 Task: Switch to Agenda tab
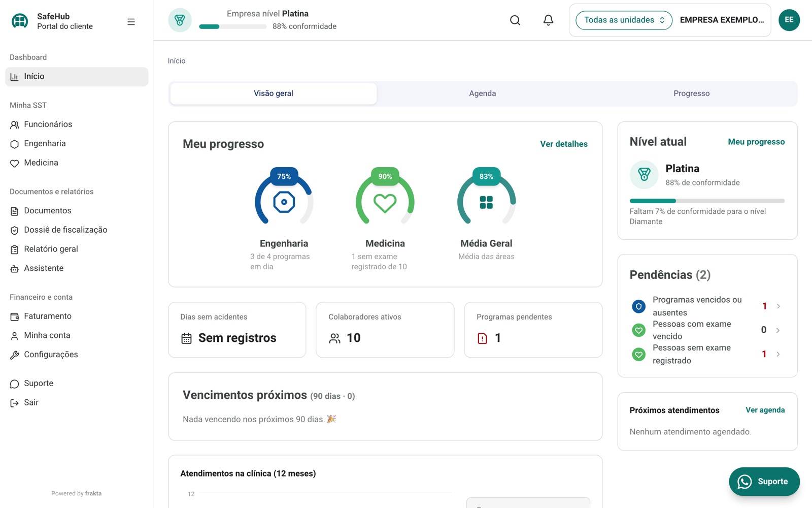click(x=483, y=93)
